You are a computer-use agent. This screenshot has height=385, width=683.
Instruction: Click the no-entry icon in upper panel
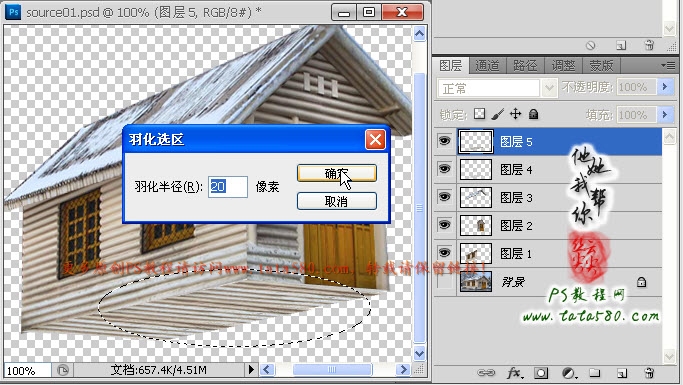pyautogui.click(x=591, y=45)
